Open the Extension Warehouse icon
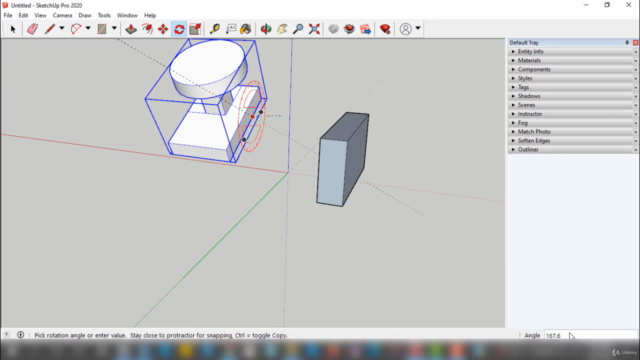The height and width of the screenshot is (360, 640). (x=349, y=29)
